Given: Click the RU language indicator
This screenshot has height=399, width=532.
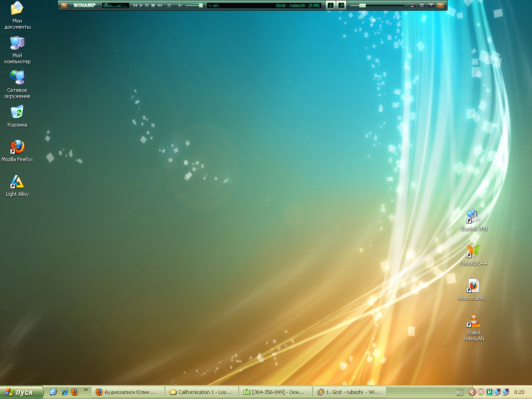Looking at the screenshot, I should (459, 393).
